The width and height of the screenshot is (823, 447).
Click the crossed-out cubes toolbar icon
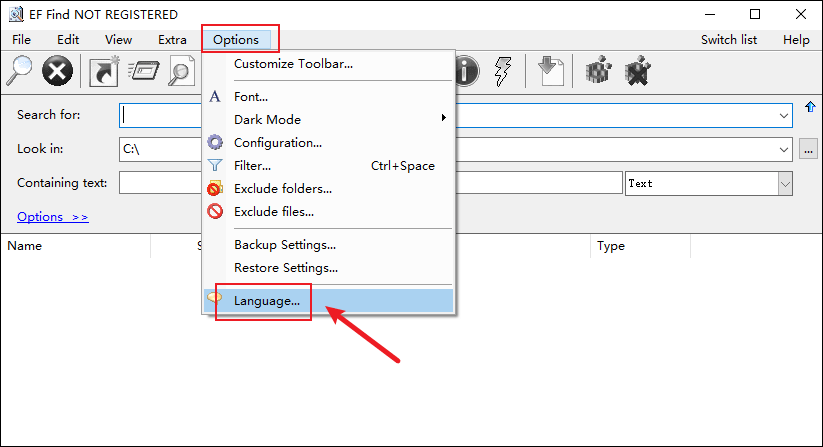tap(637, 71)
